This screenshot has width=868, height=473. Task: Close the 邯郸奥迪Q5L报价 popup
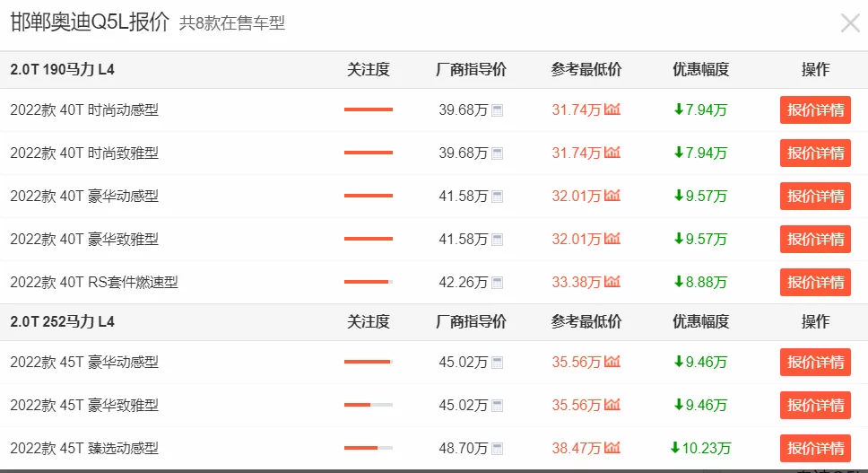[x=850, y=23]
